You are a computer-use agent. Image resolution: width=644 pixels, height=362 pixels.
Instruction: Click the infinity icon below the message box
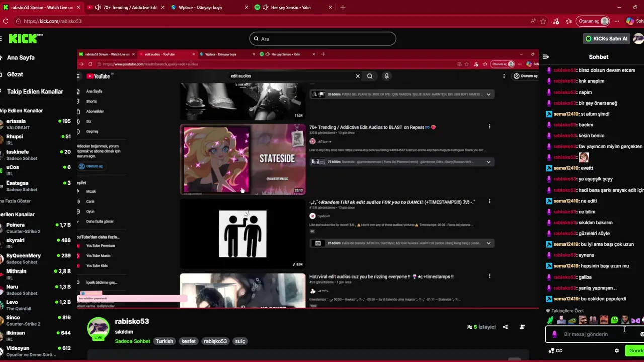coord(559,351)
